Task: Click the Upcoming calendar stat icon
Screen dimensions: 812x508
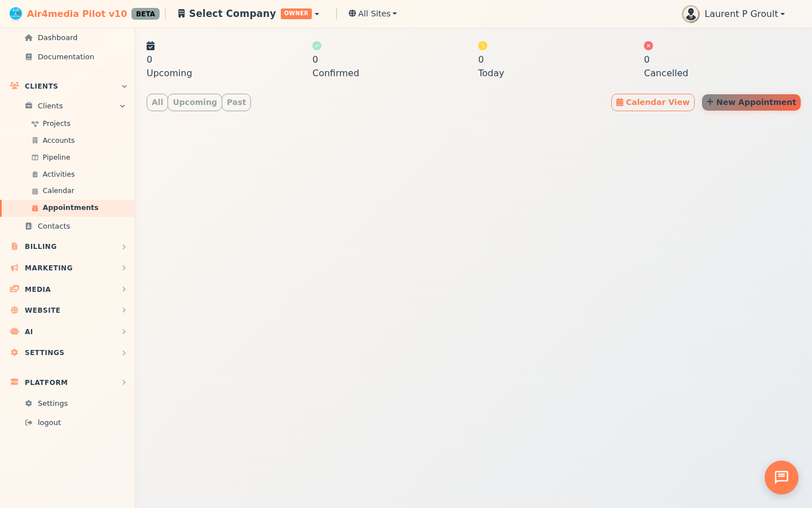Action: tap(151, 46)
